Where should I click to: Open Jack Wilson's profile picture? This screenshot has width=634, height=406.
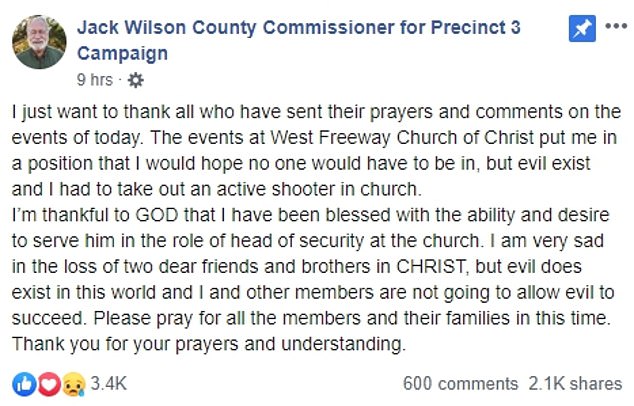tap(39, 42)
